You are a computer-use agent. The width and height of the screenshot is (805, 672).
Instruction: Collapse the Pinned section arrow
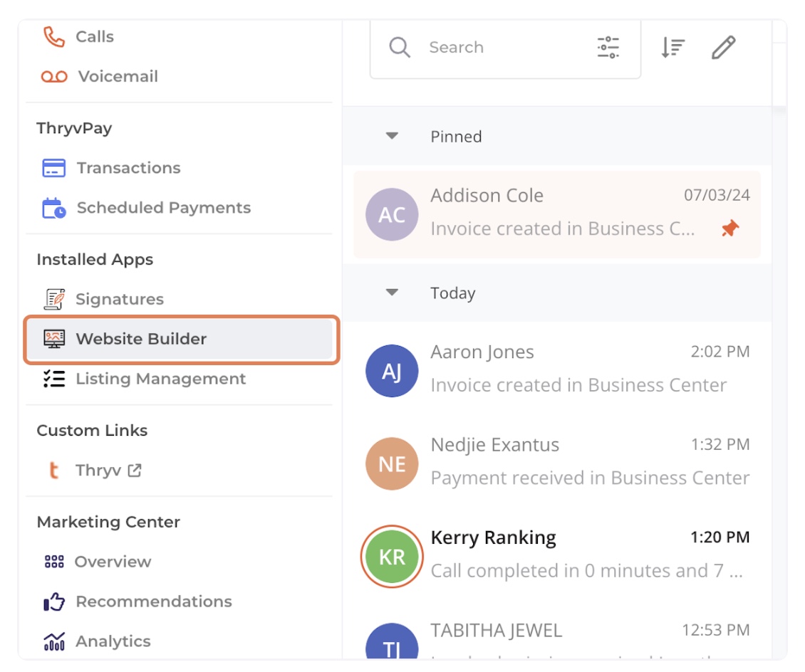[x=393, y=136]
